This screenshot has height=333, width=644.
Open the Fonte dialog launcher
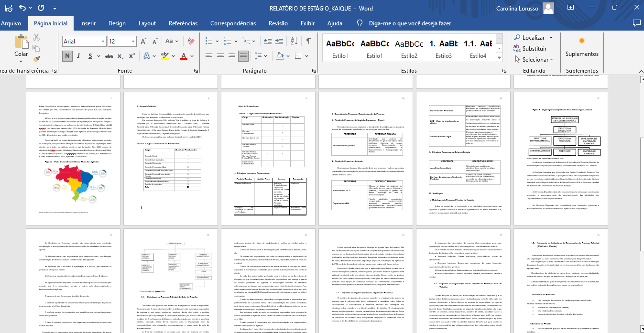pyautogui.click(x=195, y=71)
